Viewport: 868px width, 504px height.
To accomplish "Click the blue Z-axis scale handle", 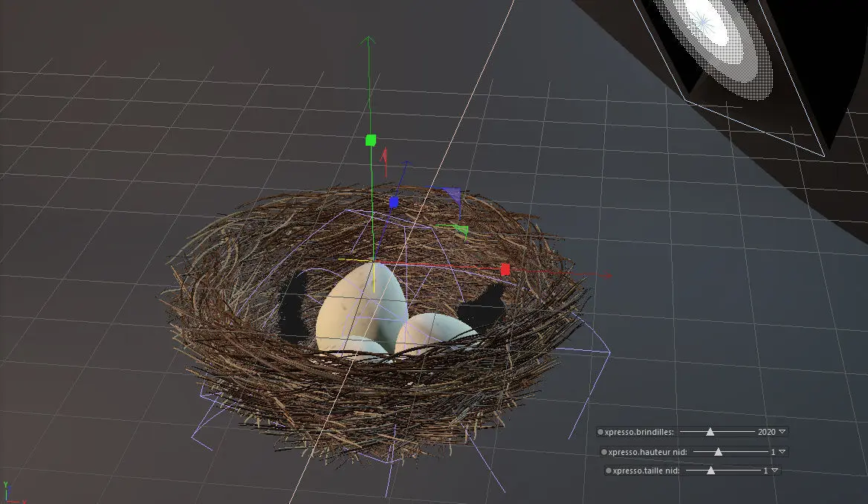I will (394, 202).
